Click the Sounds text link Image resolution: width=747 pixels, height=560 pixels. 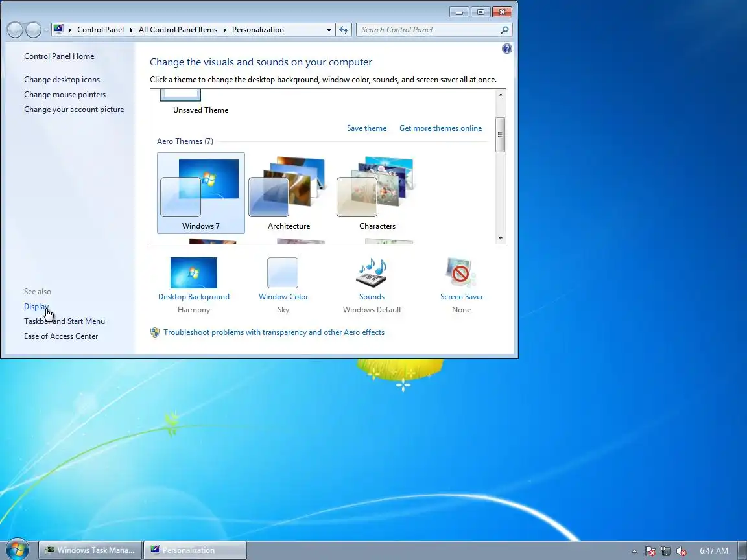coord(372,297)
